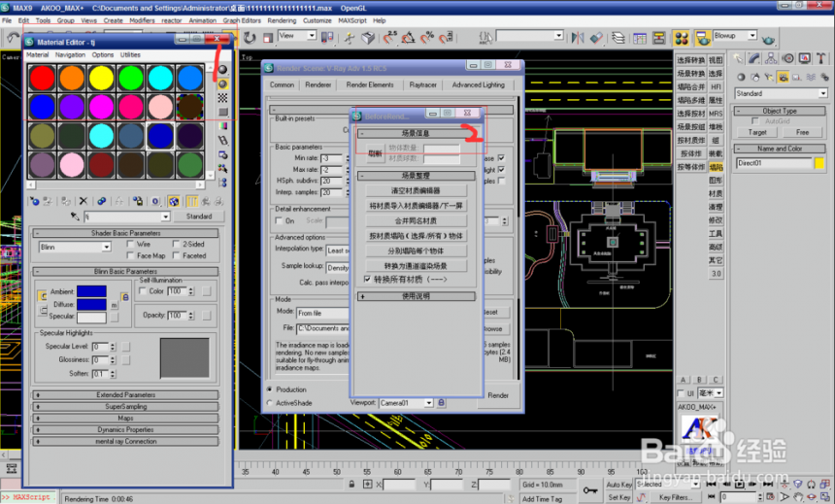Toggle Self-Illumination Color checkbox
Viewport: 835px width, 504px height.
[142, 291]
